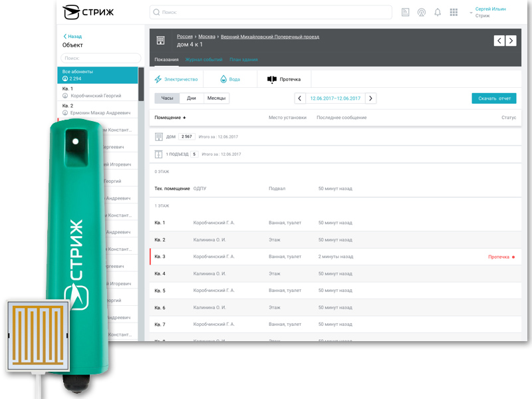Select subscriber Кв. 1 Коробчинский Георгий
The height and width of the screenshot is (399, 532).
pyautogui.click(x=97, y=92)
